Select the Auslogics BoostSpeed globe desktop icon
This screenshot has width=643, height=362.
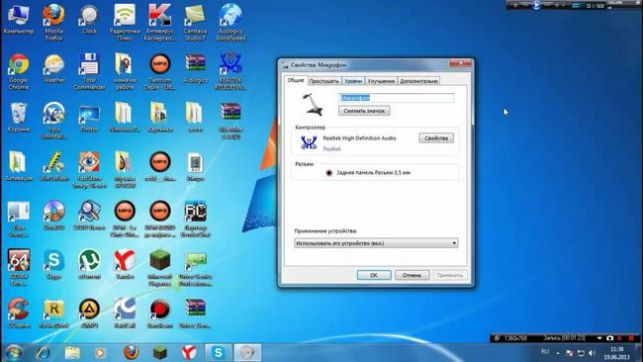point(230,21)
